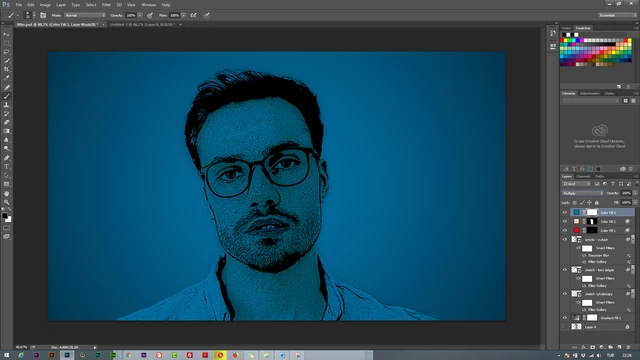The height and width of the screenshot is (360, 640).
Task: Select the Lasso tool
Action: 6,52
